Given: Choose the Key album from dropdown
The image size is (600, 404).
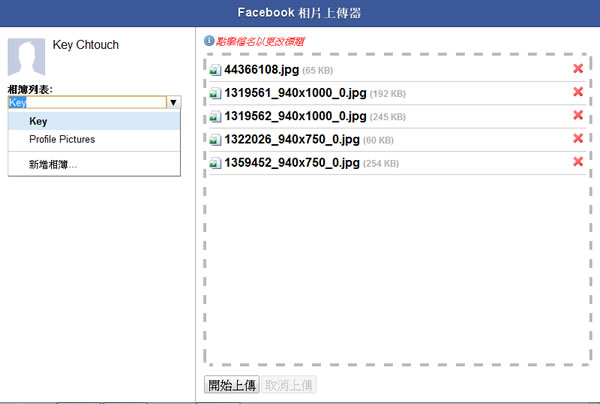Looking at the screenshot, I should pyautogui.click(x=39, y=121).
